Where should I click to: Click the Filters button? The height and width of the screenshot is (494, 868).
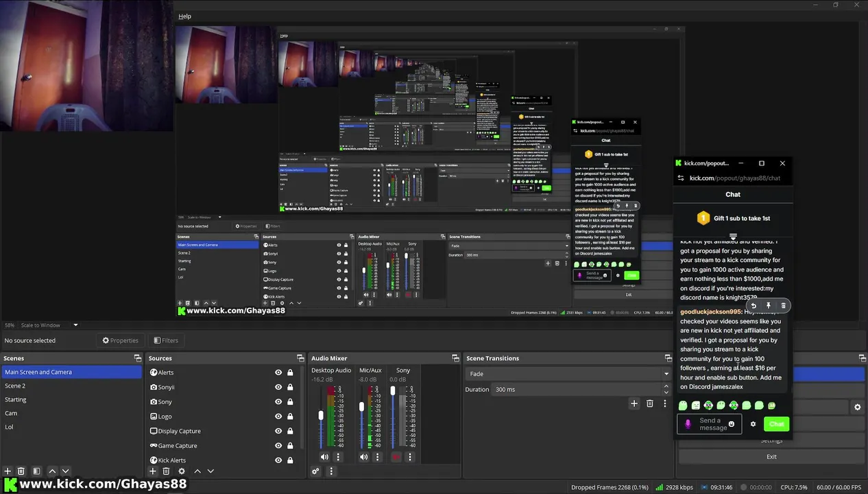166,340
